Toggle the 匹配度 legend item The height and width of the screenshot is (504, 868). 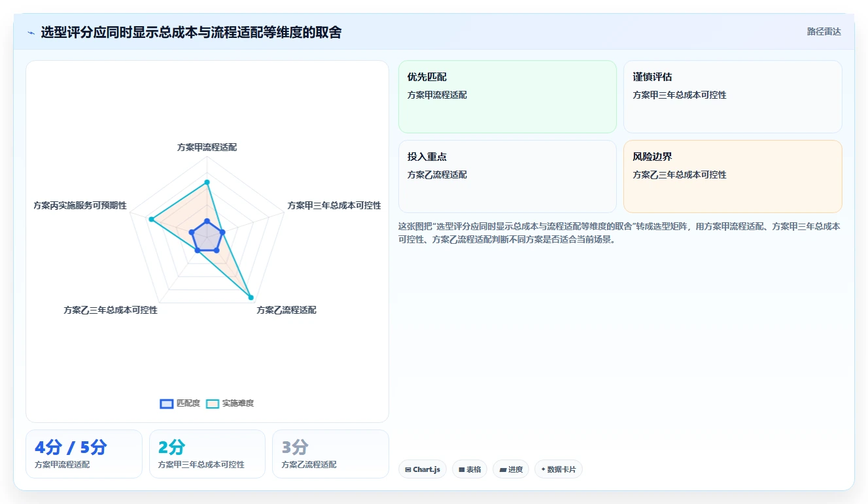(180, 403)
